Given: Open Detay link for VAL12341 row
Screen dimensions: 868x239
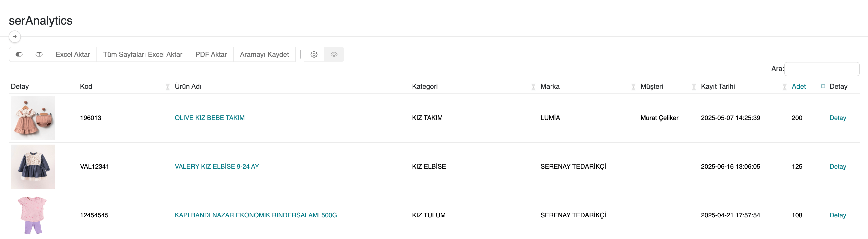Looking at the screenshot, I should click(x=838, y=166).
